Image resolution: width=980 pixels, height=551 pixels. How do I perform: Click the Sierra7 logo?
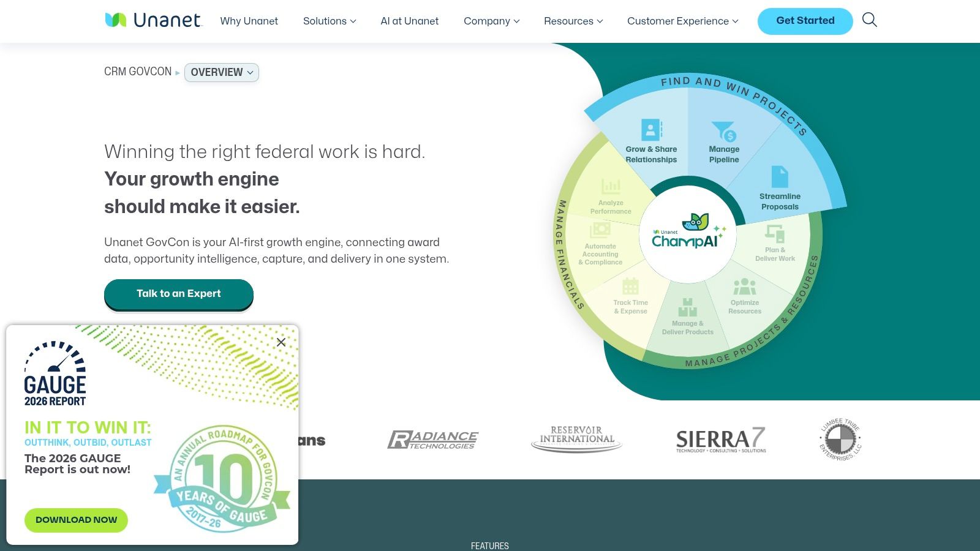pyautogui.click(x=721, y=440)
